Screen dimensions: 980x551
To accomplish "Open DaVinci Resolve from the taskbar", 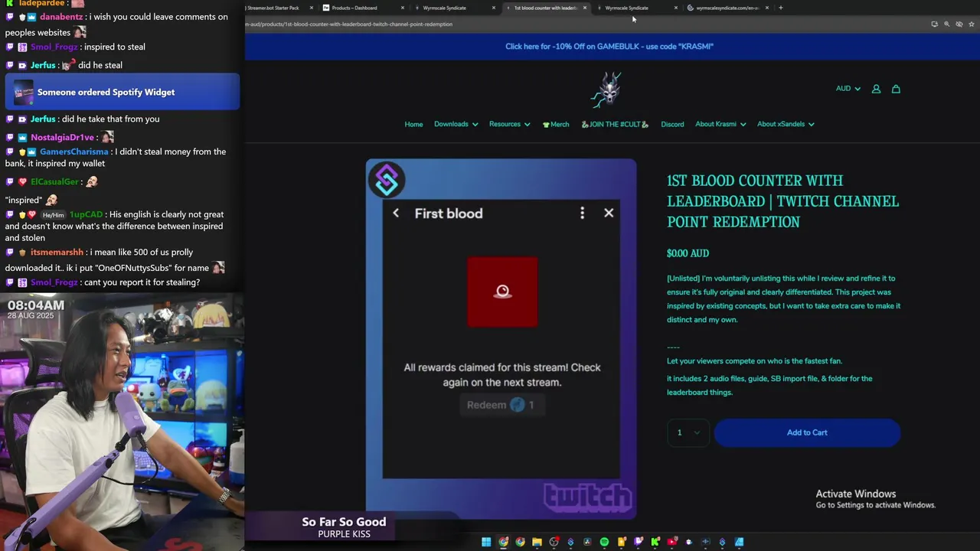I will (x=587, y=542).
